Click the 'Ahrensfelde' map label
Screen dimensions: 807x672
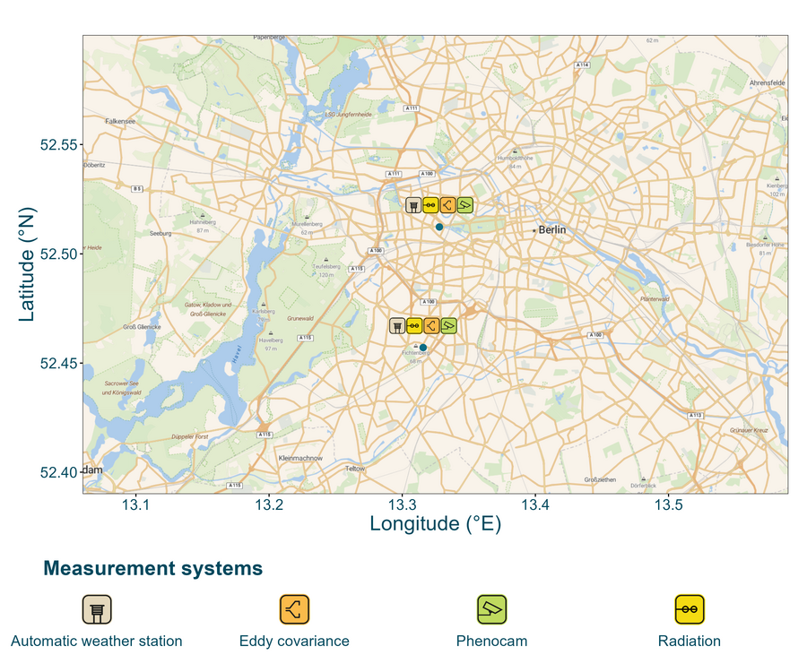768,82
